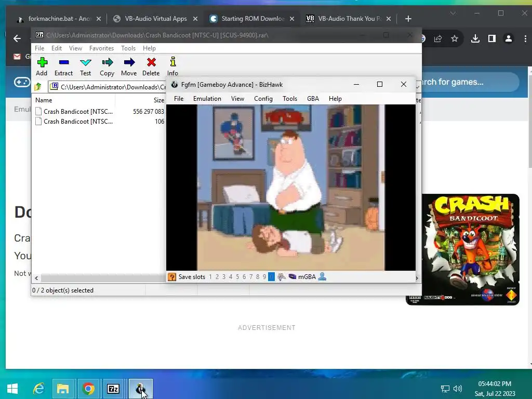Select highlighted save slot 0 in BizHawk
Image resolution: width=532 pixels, height=399 pixels.
tap(271, 277)
